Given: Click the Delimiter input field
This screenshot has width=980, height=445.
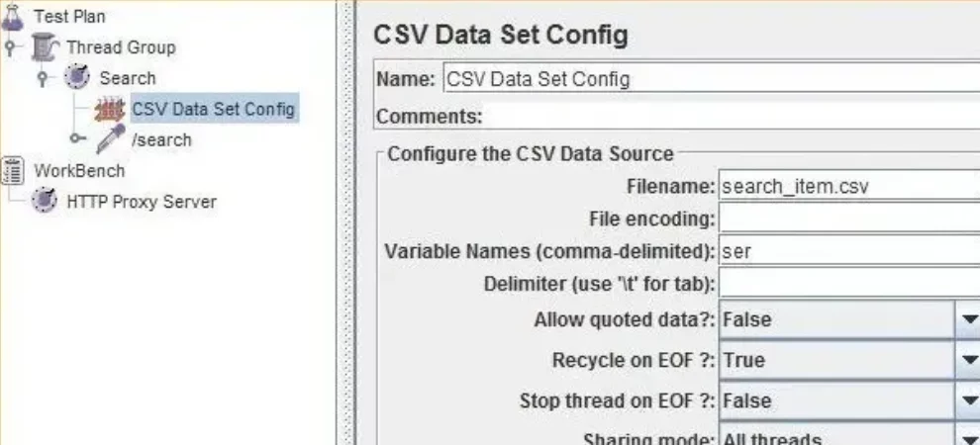Looking at the screenshot, I should (847, 284).
